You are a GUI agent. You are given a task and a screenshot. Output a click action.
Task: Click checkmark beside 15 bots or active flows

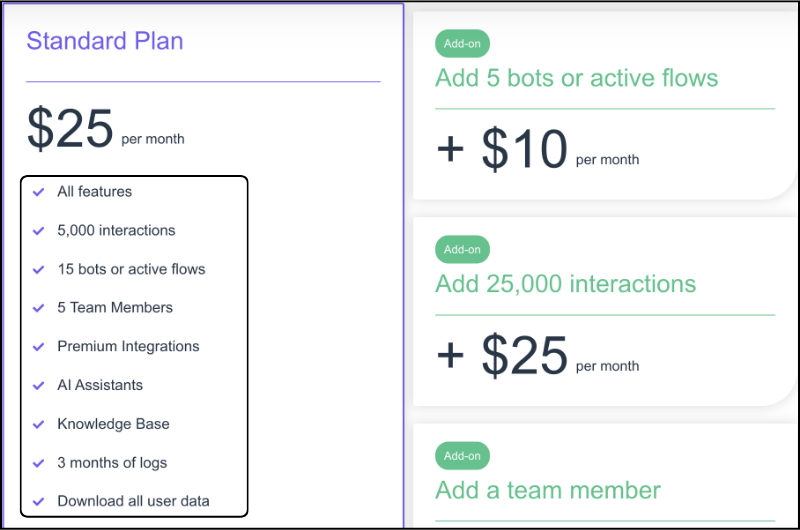[x=38, y=270]
